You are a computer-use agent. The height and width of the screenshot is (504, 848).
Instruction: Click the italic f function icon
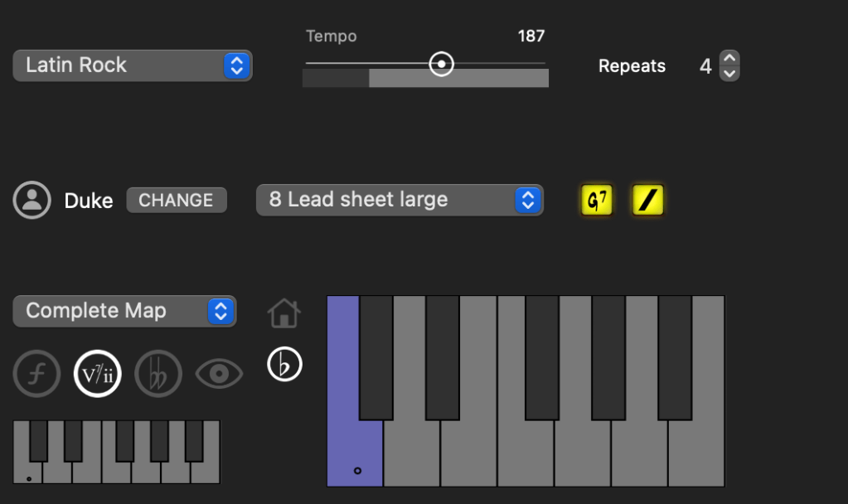[37, 374]
